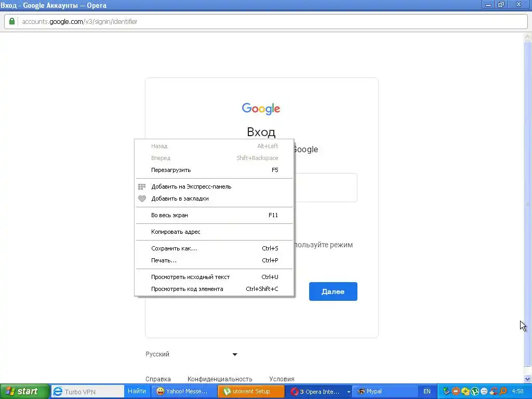
Task: Select Перезагрузить from the context menu
Action: (x=214, y=170)
